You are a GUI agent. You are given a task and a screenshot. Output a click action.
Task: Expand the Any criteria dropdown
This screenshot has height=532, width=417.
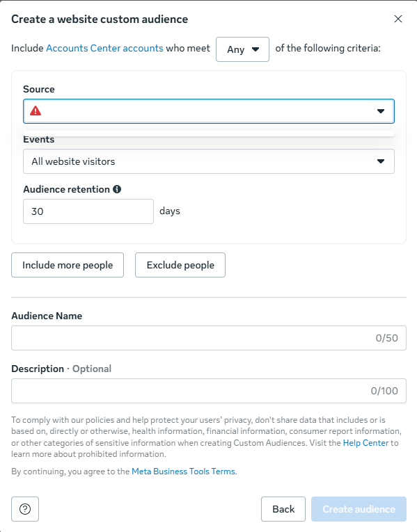pyautogui.click(x=242, y=49)
